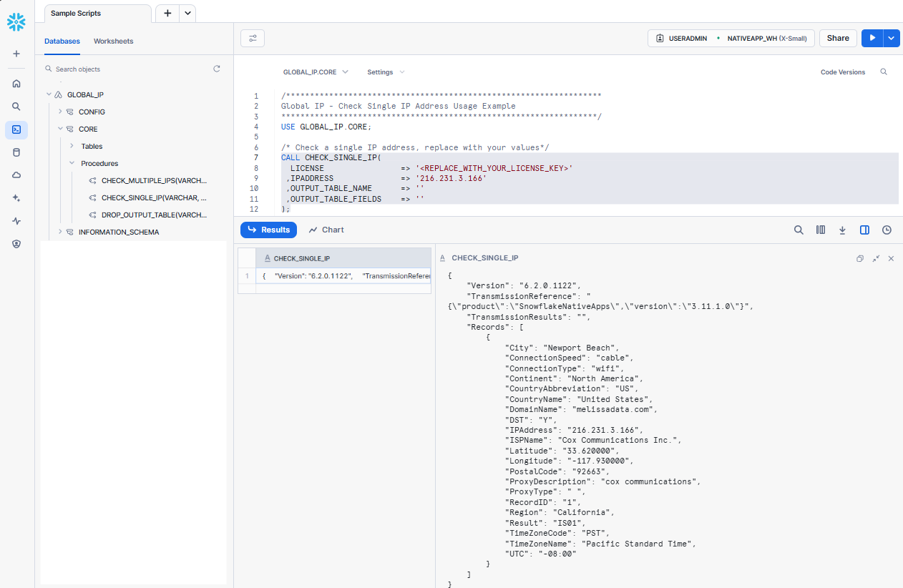The image size is (903, 588).
Task: Switch to the Worksheets tab
Action: pos(114,41)
